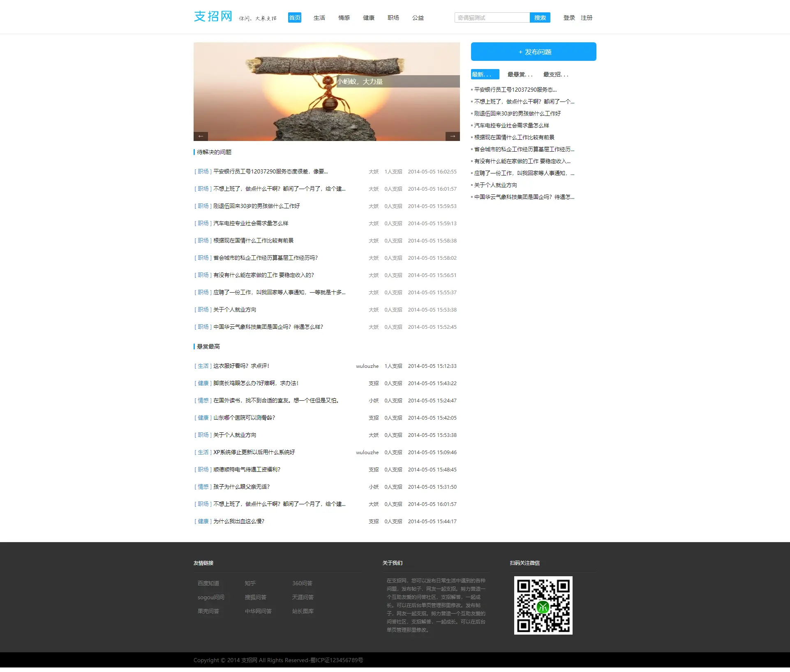This screenshot has width=790, height=672.
Task: Click author wulouzhe on 这衣服好看吗 row
Action: [x=367, y=366]
